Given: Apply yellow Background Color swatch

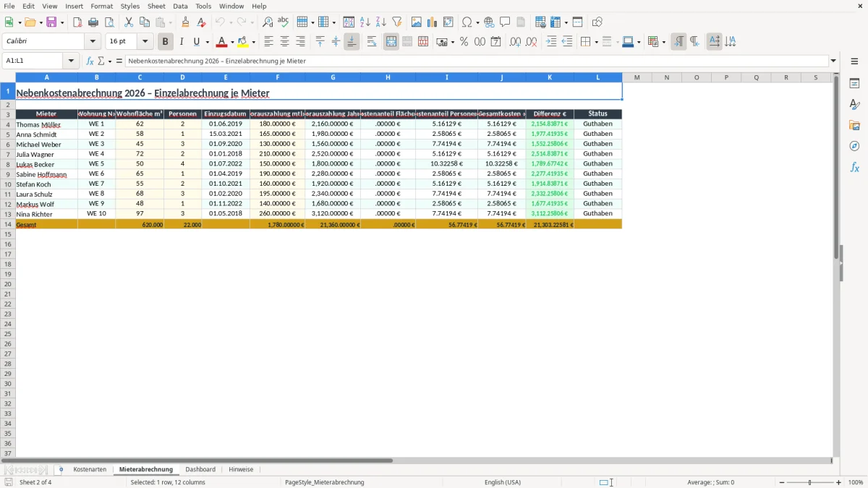Looking at the screenshot, I should (x=243, y=42).
